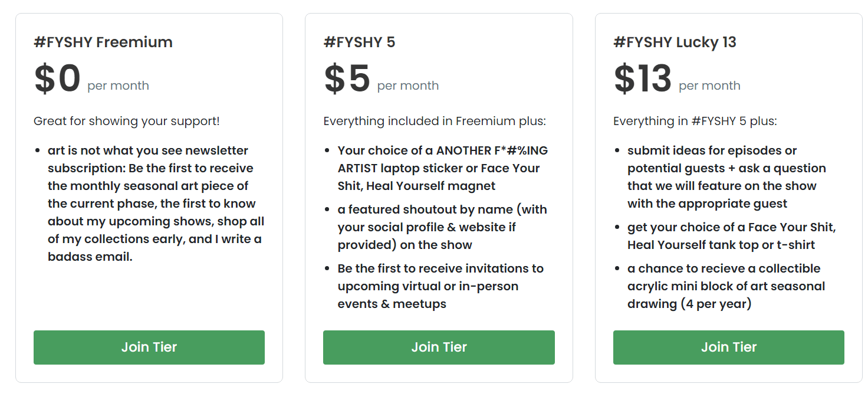Click Join Tier for #FYSHY 5
The height and width of the screenshot is (400, 868).
point(439,347)
